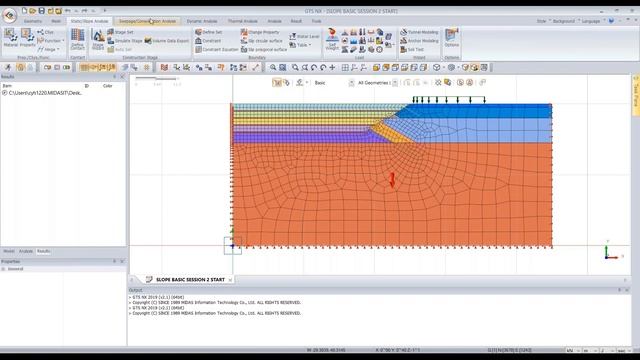Open the Property definition tool
Screen dimensions: 640x360
click(27, 38)
